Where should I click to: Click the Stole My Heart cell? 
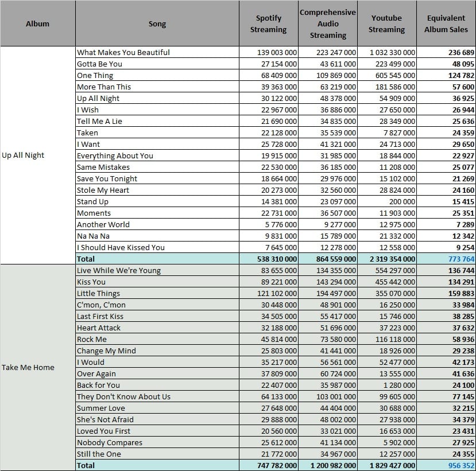pos(157,190)
